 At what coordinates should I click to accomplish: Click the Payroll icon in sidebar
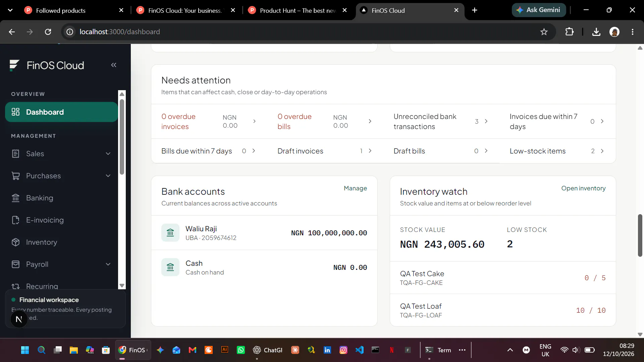coord(15,264)
